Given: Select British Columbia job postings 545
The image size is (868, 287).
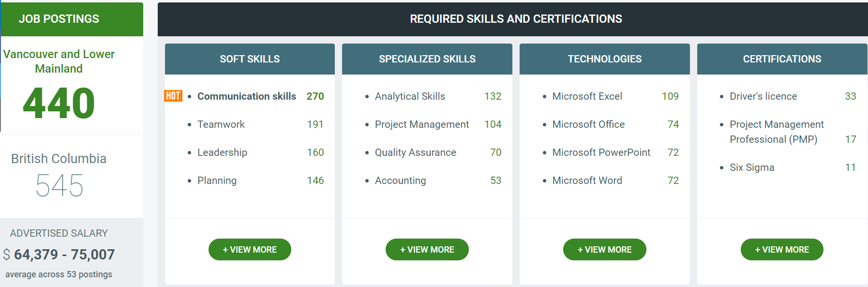Looking at the screenshot, I should [59, 185].
